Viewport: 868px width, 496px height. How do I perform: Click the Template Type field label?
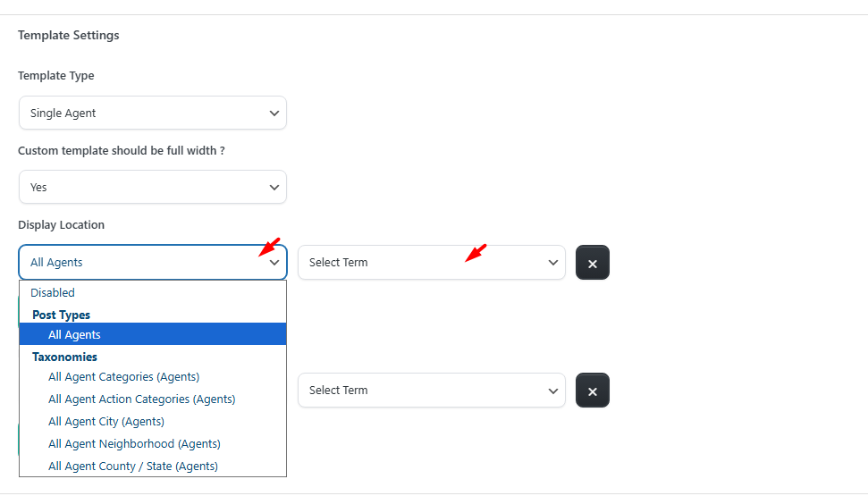56,76
